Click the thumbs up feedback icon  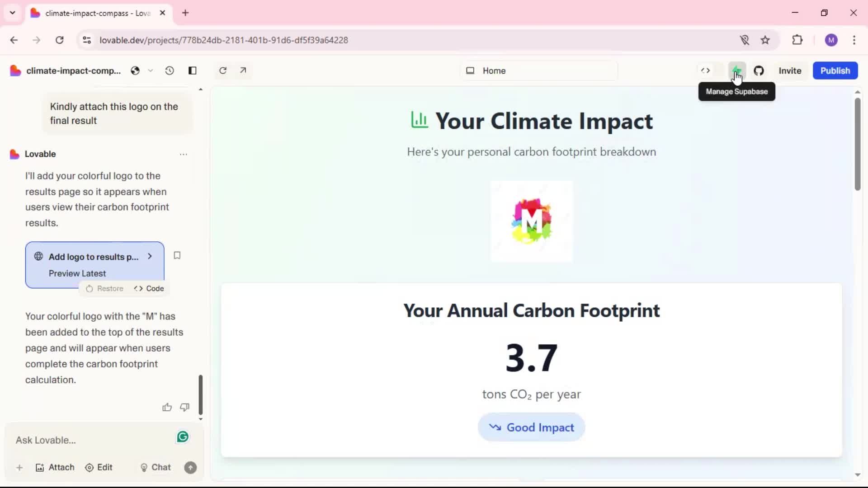coord(167,407)
